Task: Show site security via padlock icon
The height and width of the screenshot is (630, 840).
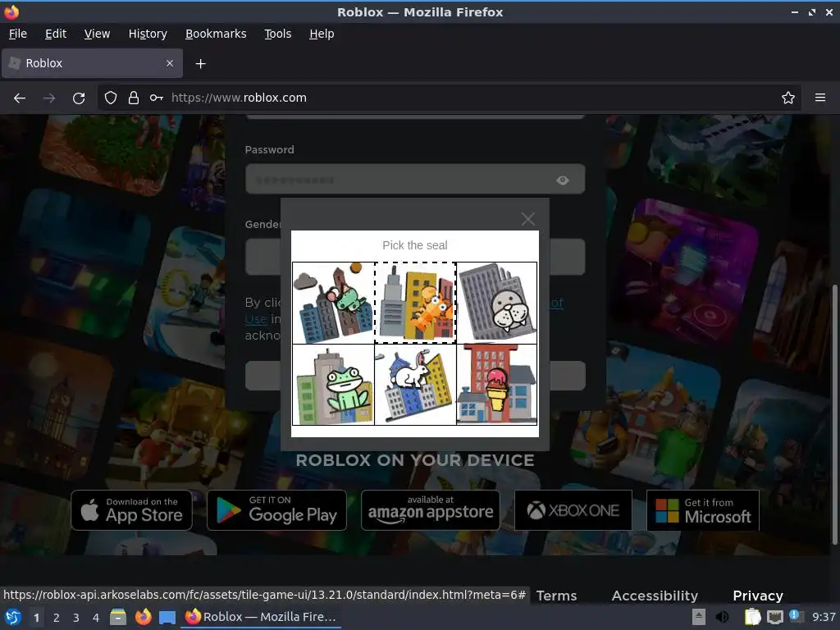Action: tap(134, 98)
